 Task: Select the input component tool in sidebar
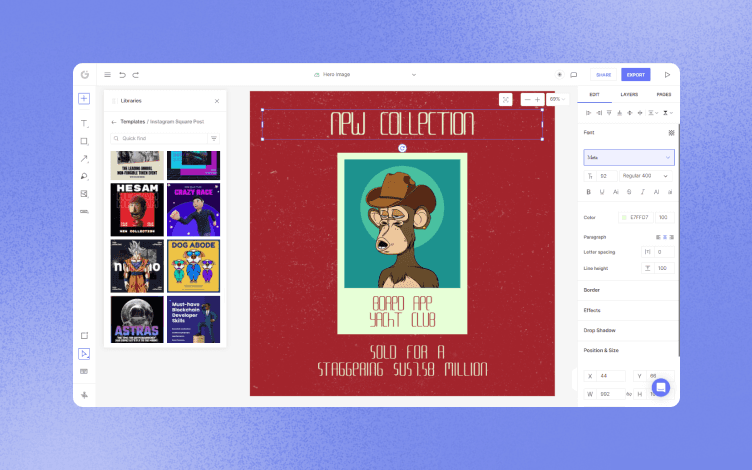coord(84,212)
